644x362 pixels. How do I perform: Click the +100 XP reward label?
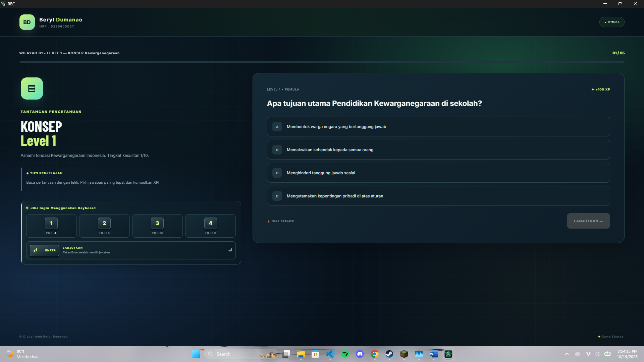pyautogui.click(x=601, y=89)
